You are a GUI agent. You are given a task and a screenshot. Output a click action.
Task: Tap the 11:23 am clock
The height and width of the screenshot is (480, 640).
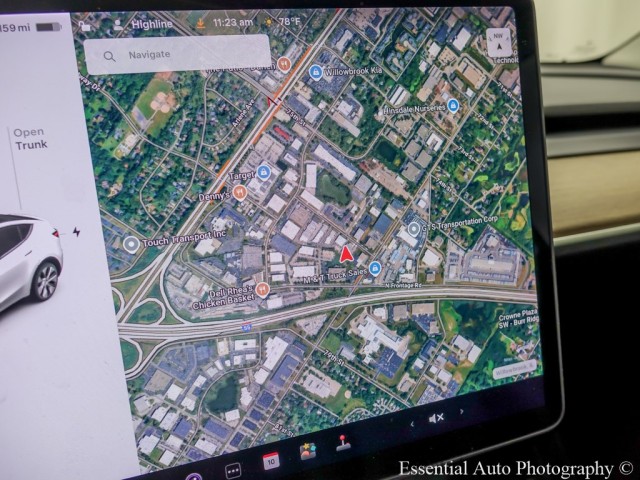233,22
